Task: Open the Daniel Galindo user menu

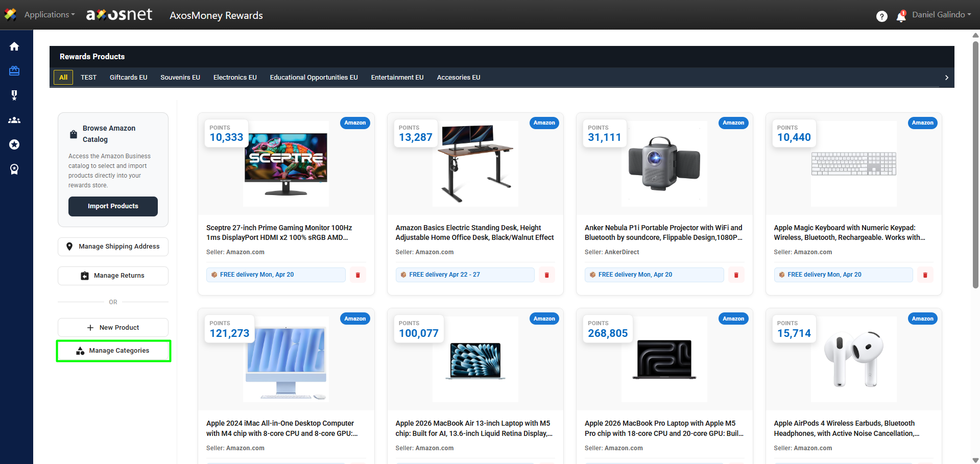Action: click(x=941, y=15)
